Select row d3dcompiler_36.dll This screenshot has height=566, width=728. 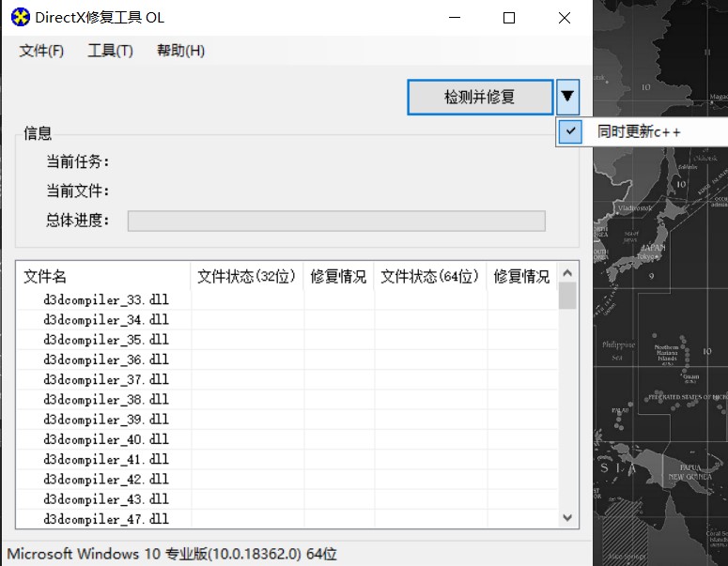click(287, 359)
